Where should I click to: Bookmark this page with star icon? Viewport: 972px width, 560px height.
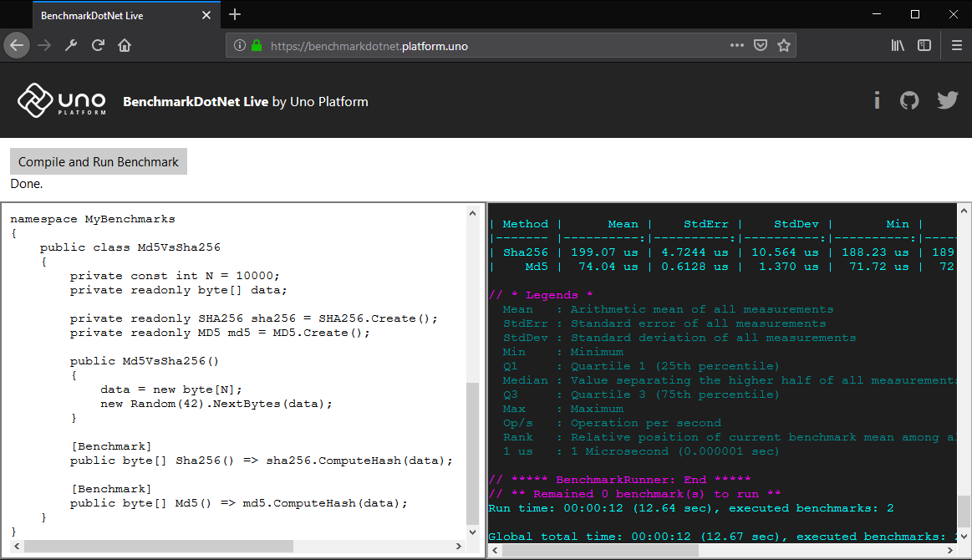coord(784,45)
